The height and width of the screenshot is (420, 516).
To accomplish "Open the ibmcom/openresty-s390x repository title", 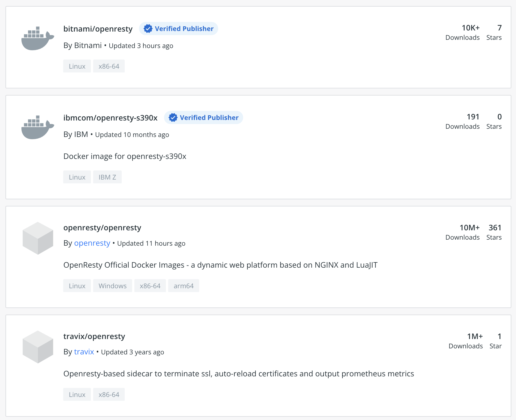I will click(x=110, y=118).
